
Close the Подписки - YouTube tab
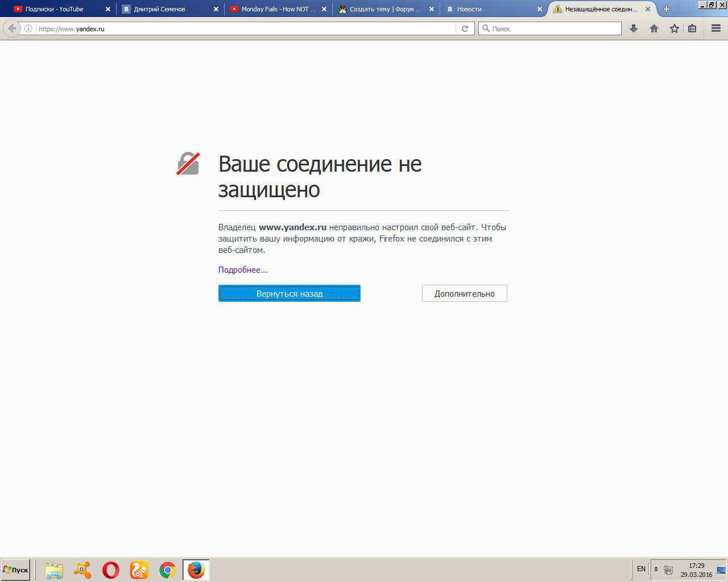(x=108, y=9)
